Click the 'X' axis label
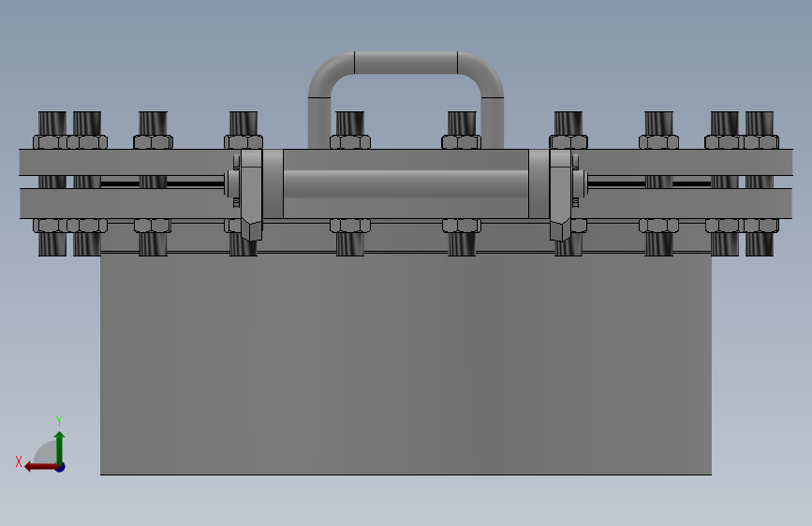The image size is (812, 526). (19, 461)
